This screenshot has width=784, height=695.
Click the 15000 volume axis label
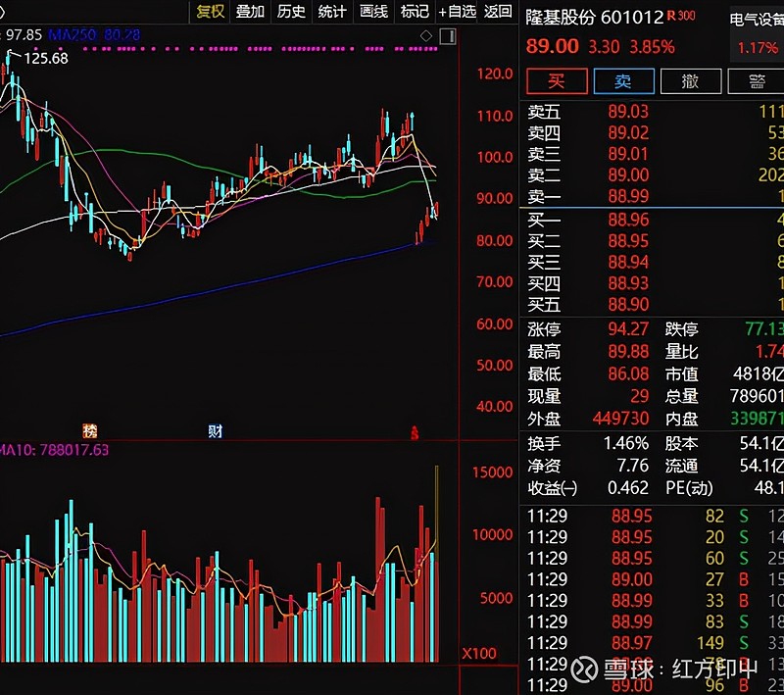[493, 472]
